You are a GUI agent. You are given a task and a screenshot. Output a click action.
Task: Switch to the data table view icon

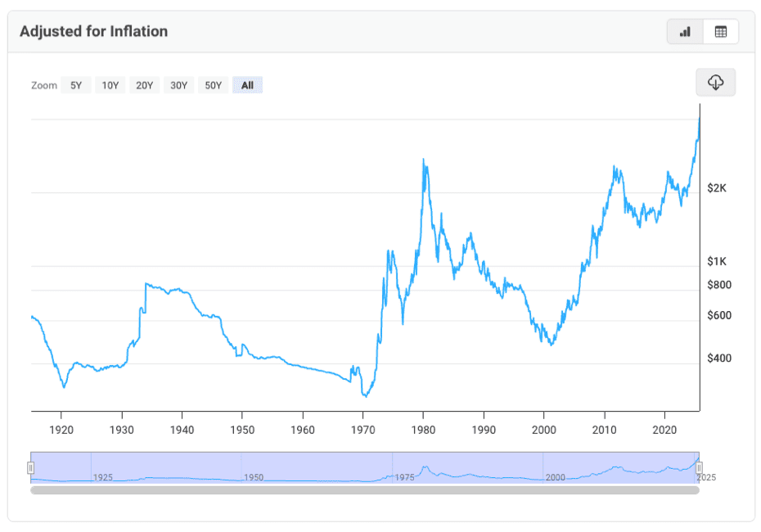[721, 32]
